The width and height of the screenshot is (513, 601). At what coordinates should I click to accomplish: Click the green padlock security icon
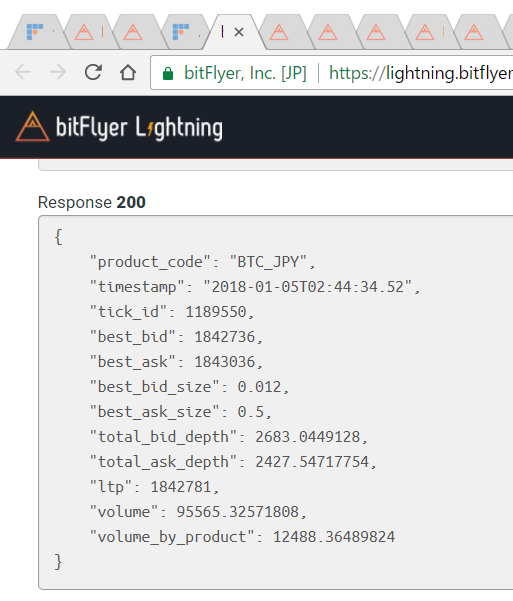(x=168, y=73)
